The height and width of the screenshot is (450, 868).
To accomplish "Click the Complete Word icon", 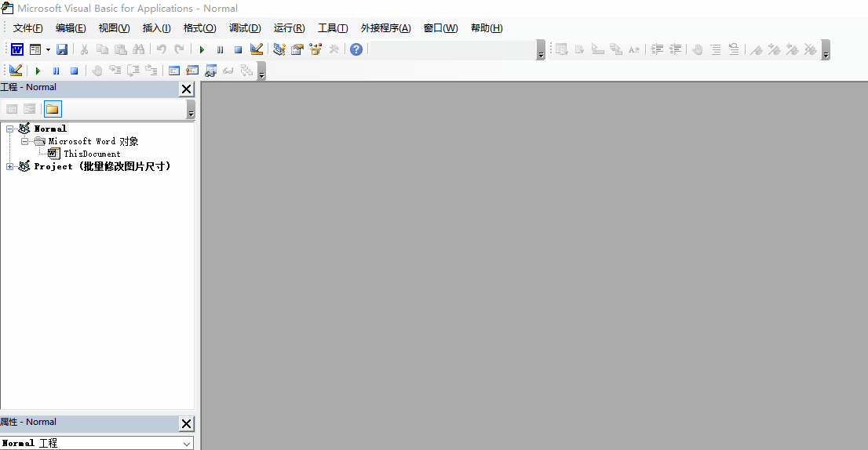I will 634,49.
